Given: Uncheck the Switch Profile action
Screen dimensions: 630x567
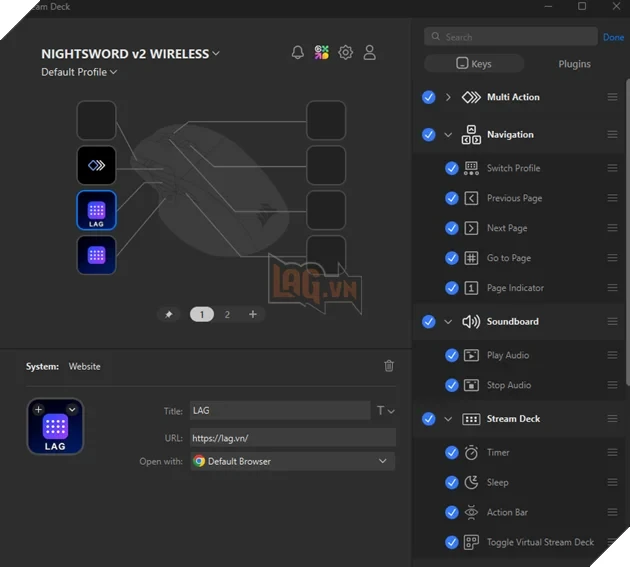Looking at the screenshot, I should 452,168.
